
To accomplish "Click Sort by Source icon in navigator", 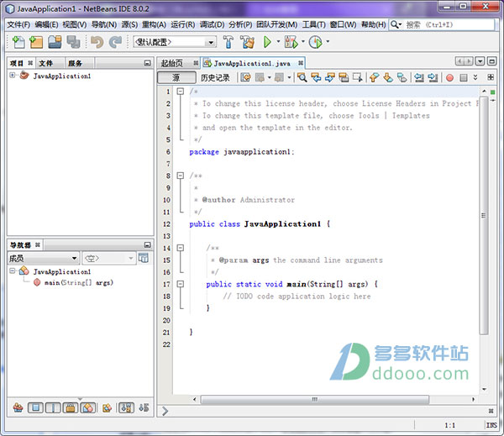I will coord(144,407).
